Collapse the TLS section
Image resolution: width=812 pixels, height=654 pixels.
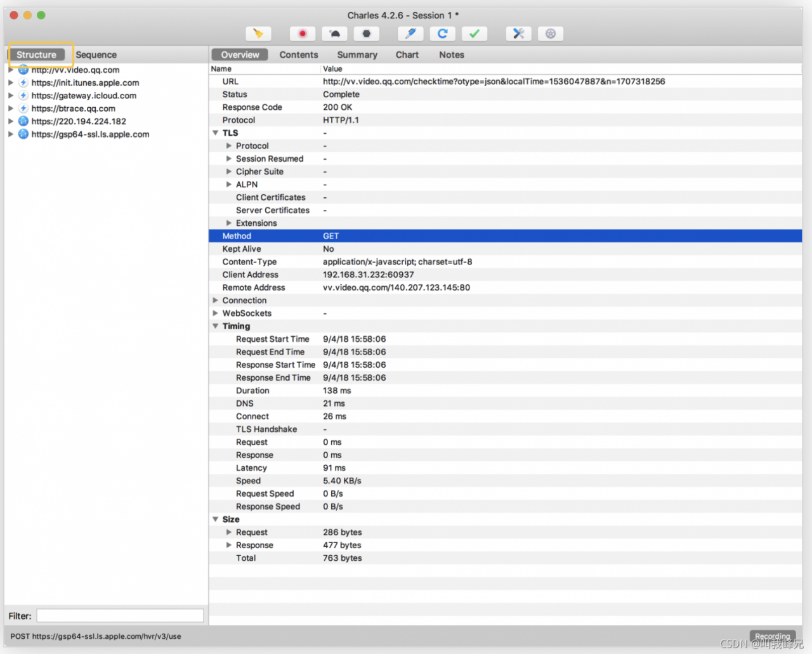pos(216,133)
